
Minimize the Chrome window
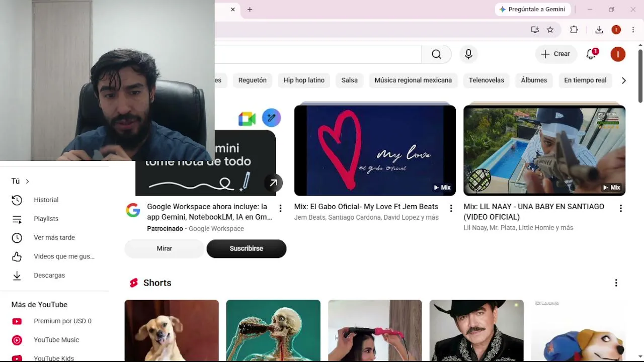click(590, 10)
